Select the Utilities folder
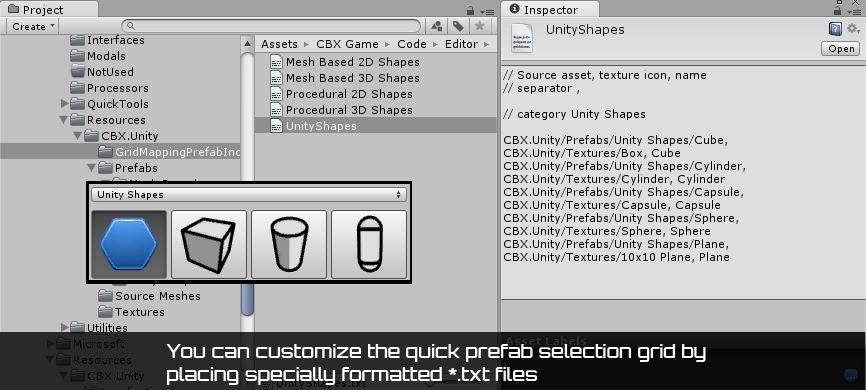Screen dimensions: 866x390 [107, 328]
